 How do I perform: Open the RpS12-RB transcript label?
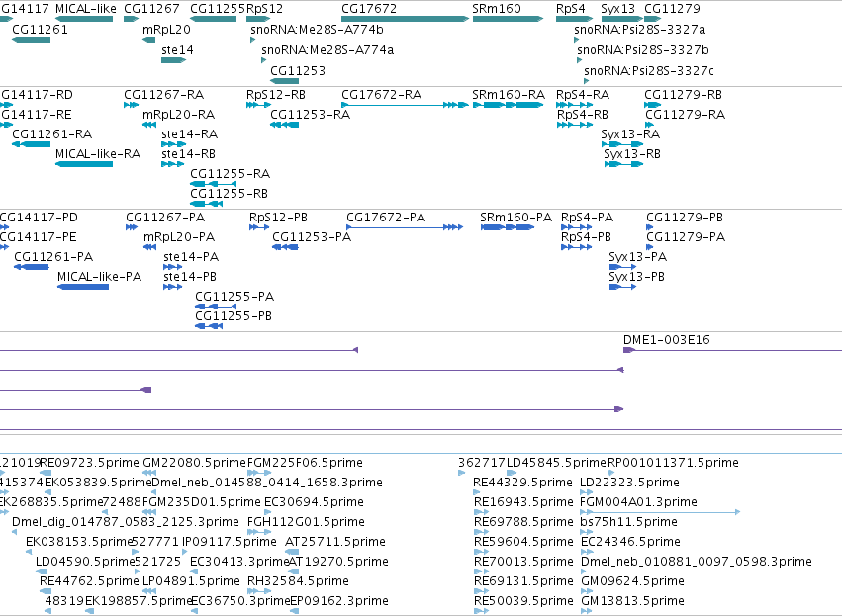click(x=275, y=95)
